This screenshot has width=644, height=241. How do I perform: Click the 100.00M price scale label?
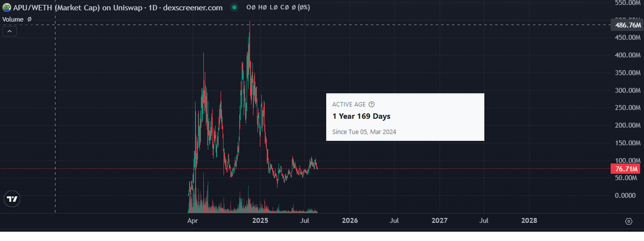pyautogui.click(x=628, y=160)
